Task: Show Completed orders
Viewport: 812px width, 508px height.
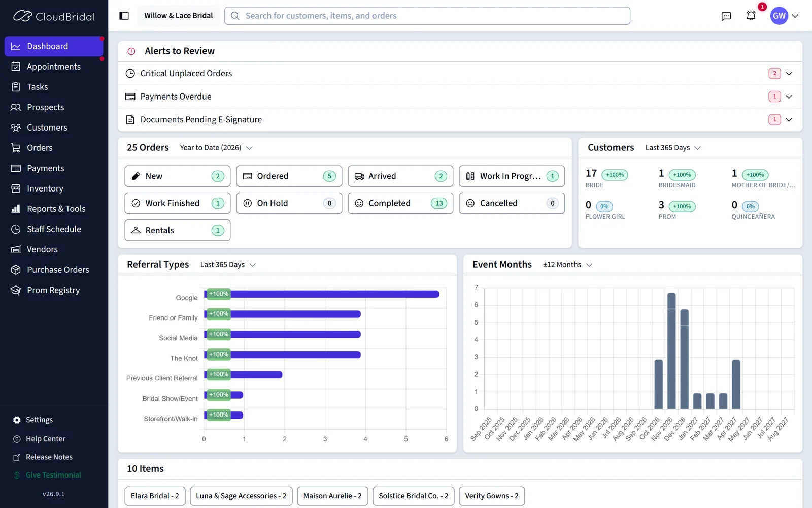Action: [400, 203]
